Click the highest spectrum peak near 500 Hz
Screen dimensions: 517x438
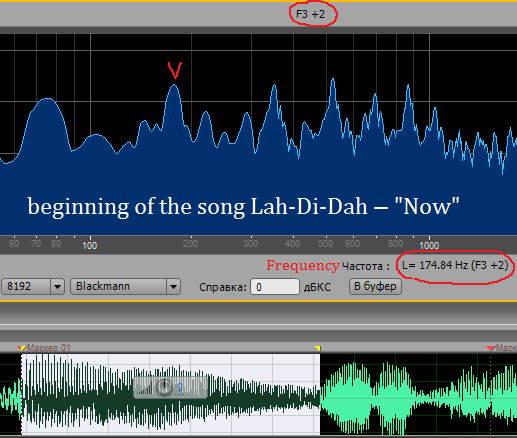click(332, 80)
